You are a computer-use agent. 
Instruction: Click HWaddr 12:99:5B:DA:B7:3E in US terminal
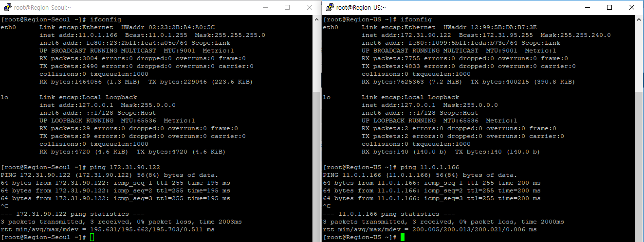[x=490, y=27]
